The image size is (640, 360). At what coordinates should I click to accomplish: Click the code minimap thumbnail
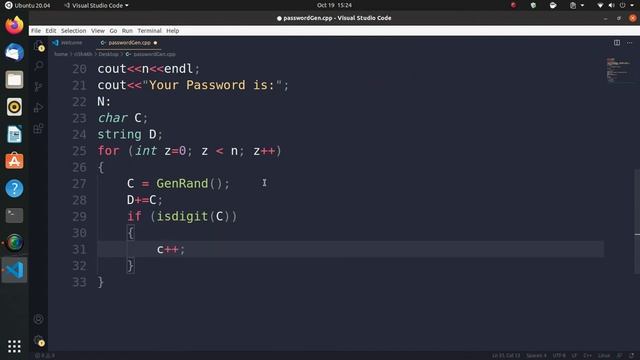[x=618, y=70]
